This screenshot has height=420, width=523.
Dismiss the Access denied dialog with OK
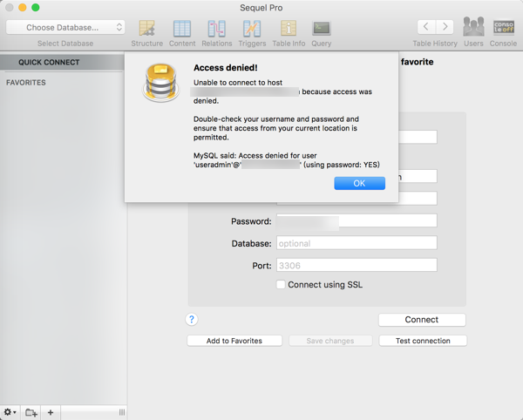pos(359,183)
